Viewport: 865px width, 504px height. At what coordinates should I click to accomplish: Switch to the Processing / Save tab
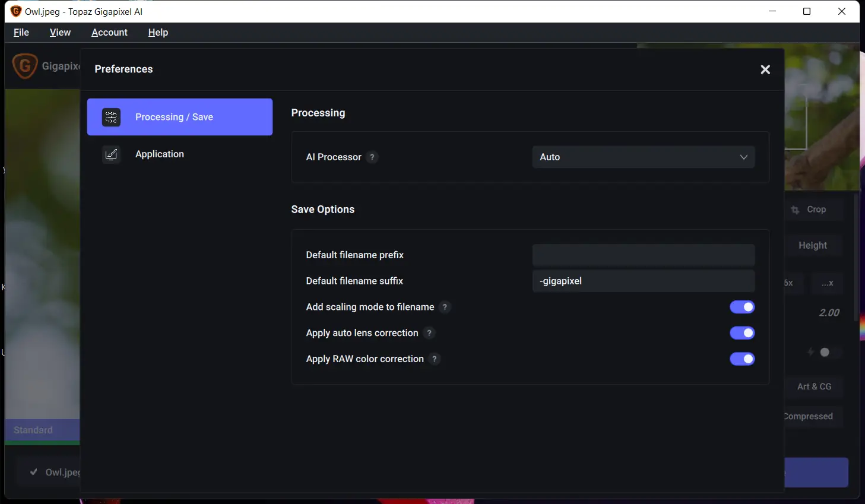180,117
